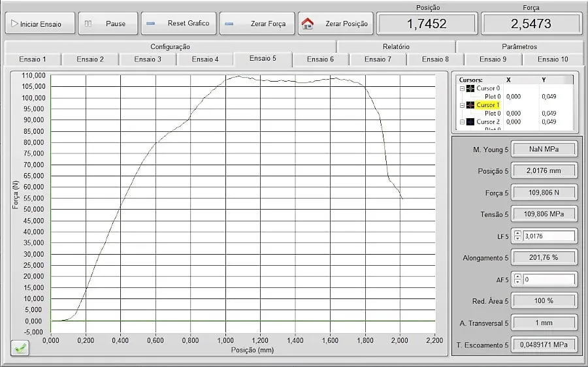Click the Zerar Posição home button
This screenshot has width=588, height=367.
tap(335, 24)
